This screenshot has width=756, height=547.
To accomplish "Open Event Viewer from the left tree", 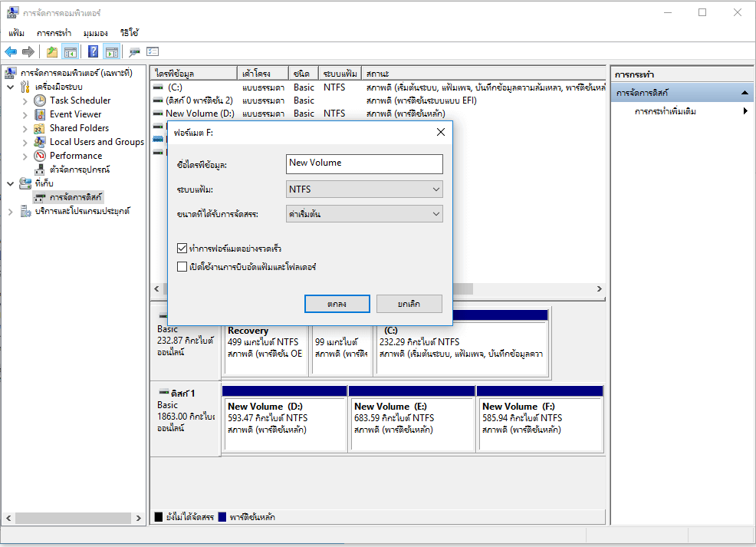I will click(75, 114).
